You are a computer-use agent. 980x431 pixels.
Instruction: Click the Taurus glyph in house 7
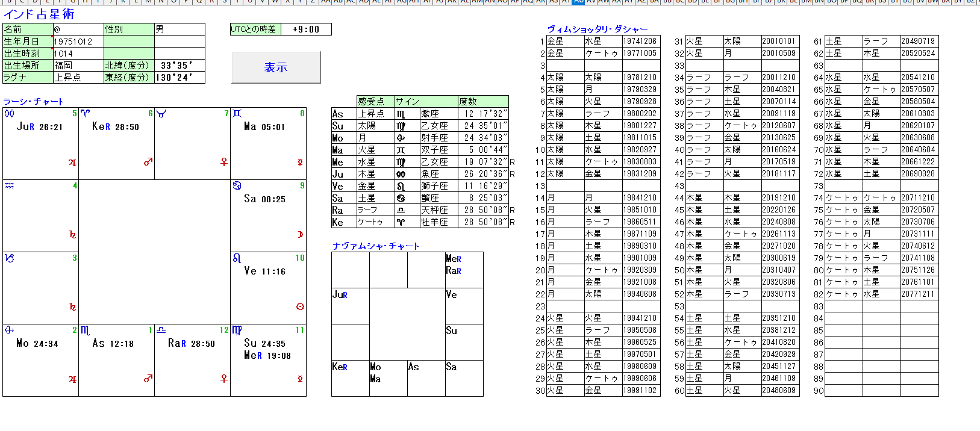point(161,114)
